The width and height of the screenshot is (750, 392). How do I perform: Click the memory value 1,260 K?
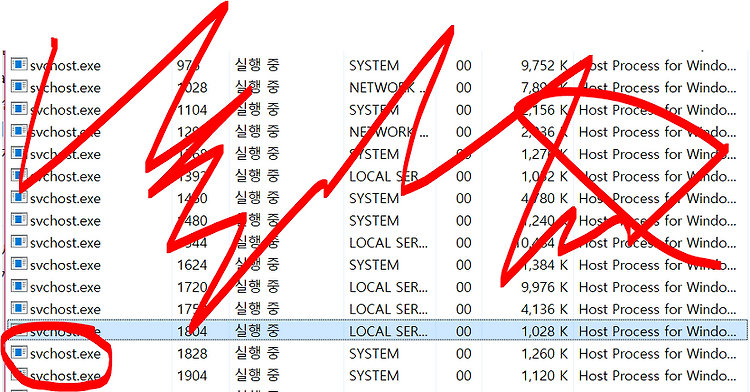(x=544, y=354)
